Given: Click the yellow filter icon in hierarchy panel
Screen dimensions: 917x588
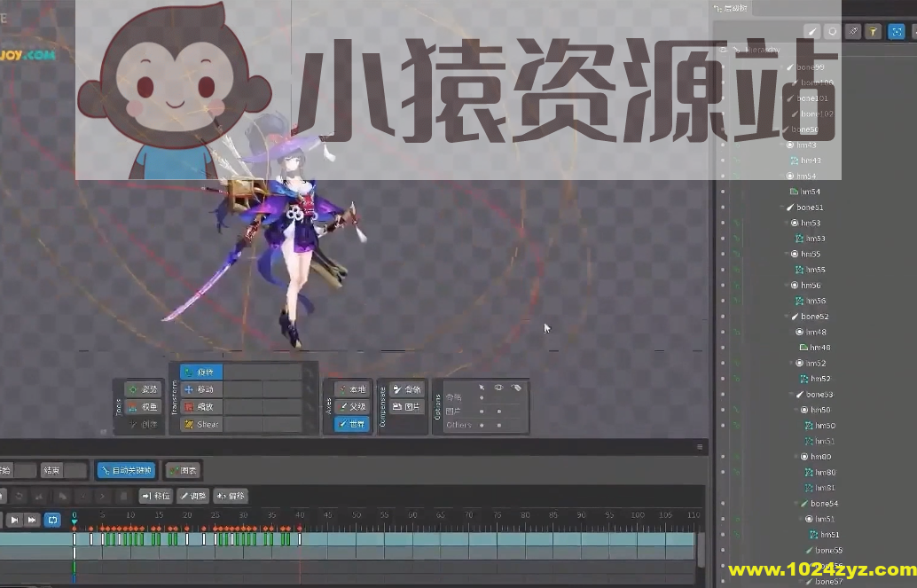Looking at the screenshot, I should [x=874, y=31].
